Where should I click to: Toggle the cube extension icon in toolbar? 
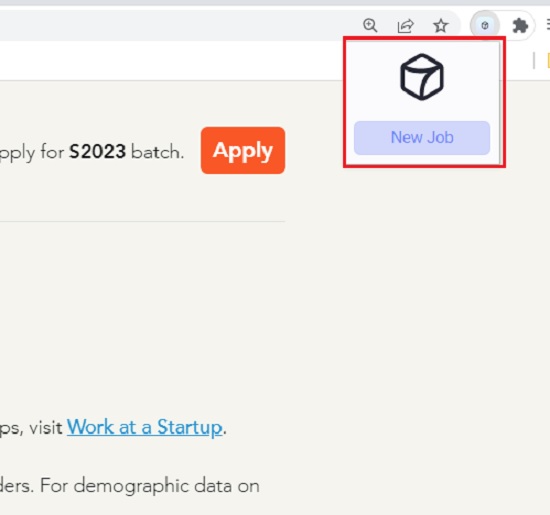(x=485, y=25)
